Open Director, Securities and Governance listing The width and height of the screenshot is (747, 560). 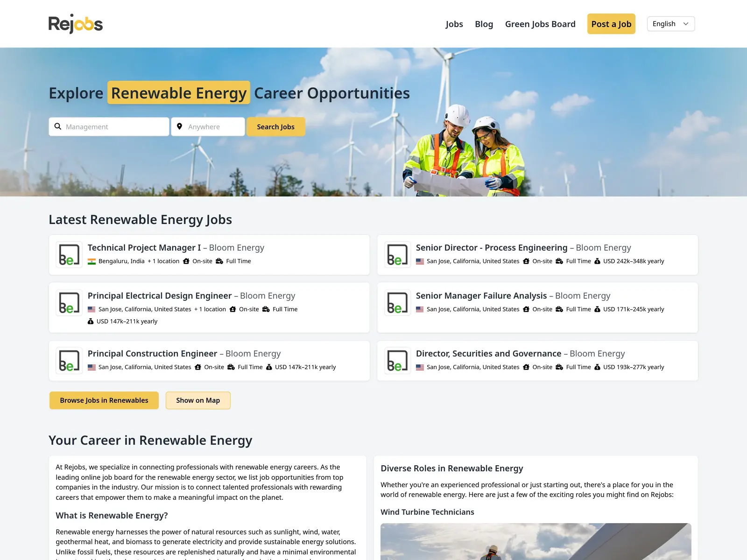pyautogui.click(x=489, y=354)
